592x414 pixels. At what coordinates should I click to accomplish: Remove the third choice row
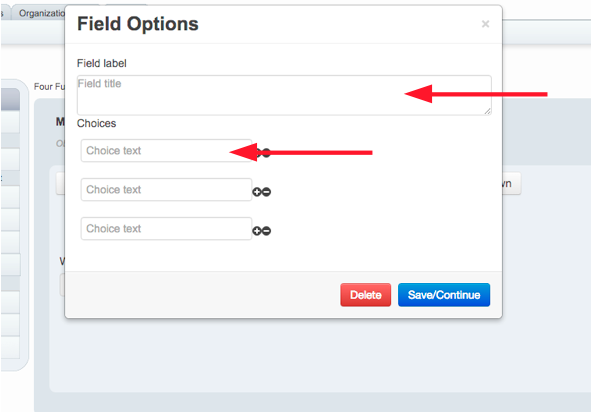coord(267,231)
